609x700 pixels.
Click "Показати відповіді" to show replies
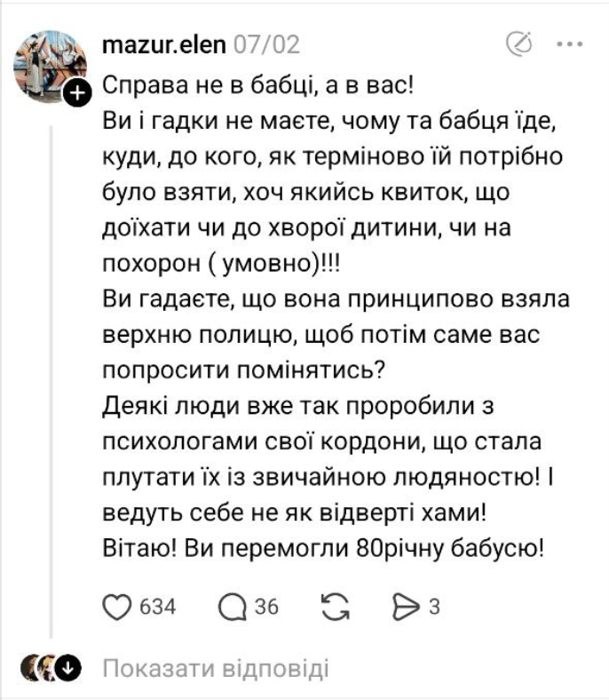click(x=215, y=668)
